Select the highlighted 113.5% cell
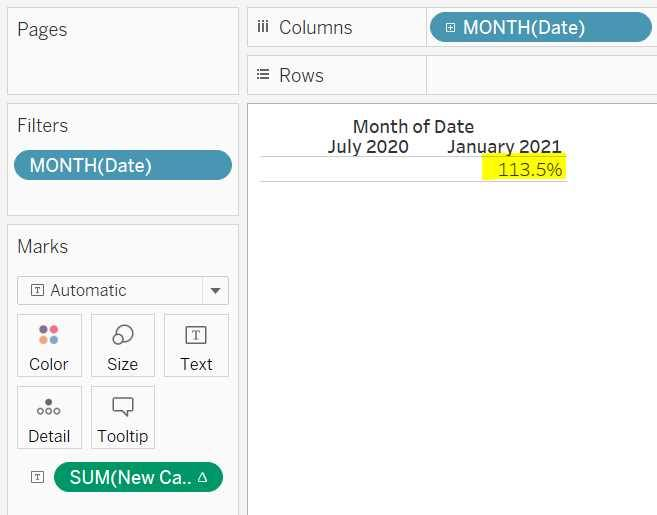Image resolution: width=657 pixels, height=515 pixels. [529, 170]
